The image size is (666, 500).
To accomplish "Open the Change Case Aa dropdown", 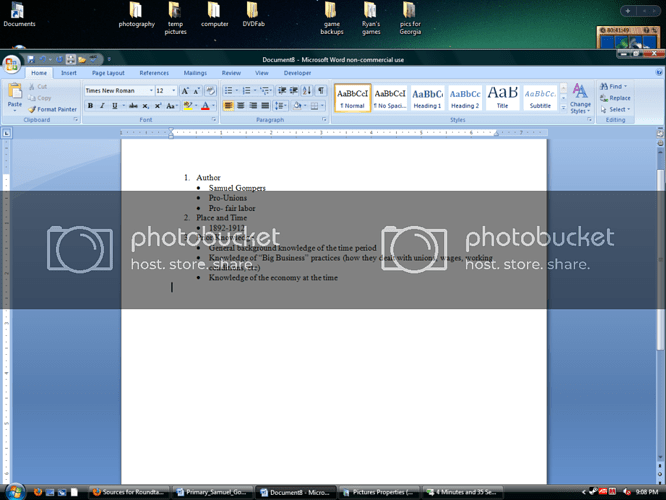I will 172,106.
